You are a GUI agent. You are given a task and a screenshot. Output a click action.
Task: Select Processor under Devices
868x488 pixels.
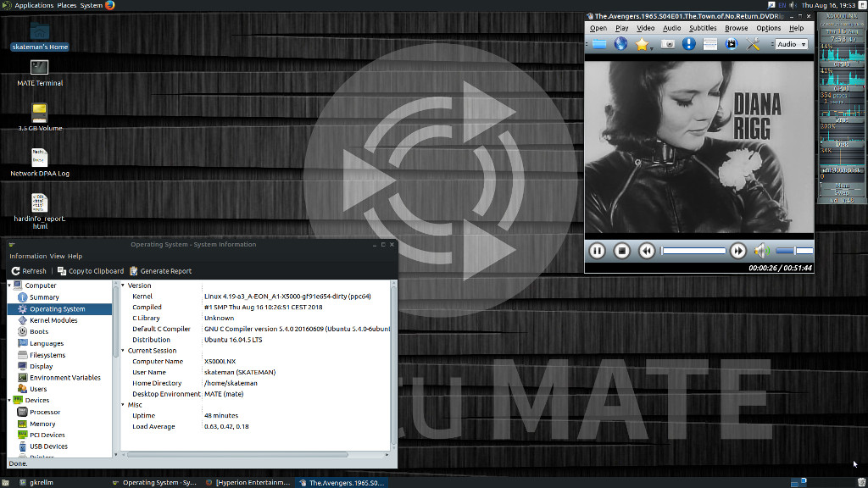point(45,413)
